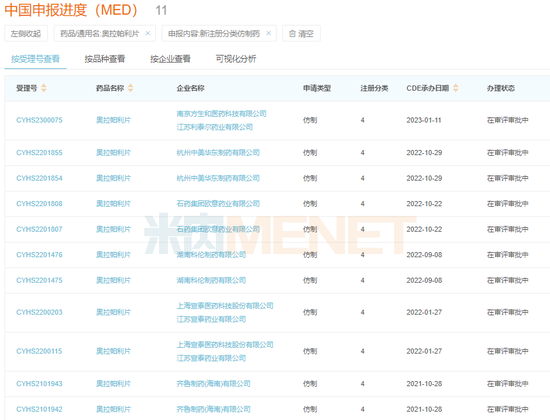Open 南京方生和医药科技有限公司 company link
Screen dimensions: 550x420
coord(221,114)
